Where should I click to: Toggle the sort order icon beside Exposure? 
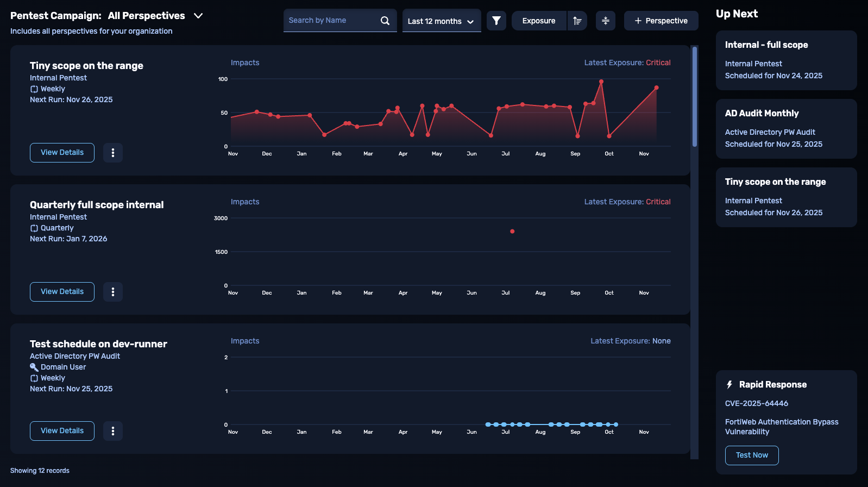[577, 21]
